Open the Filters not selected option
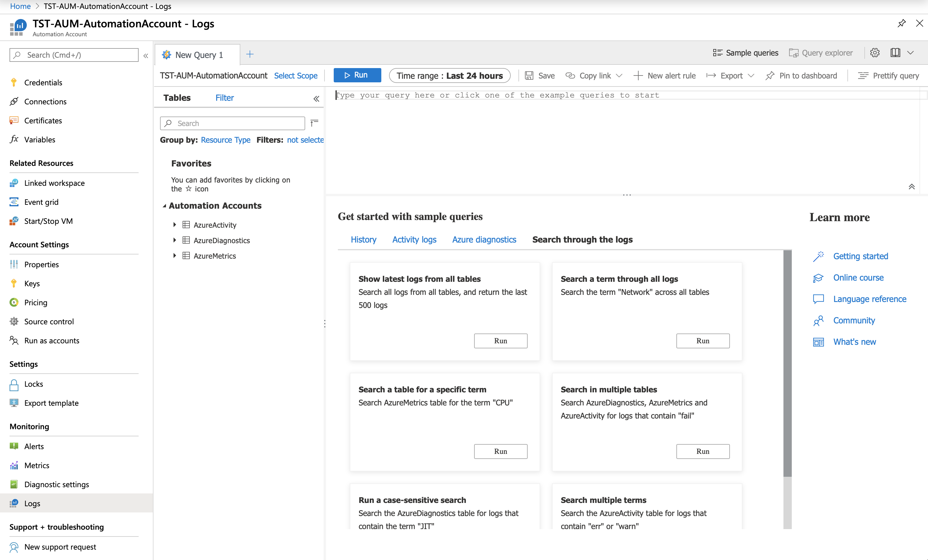Screen dimensions: 928x560 click(x=305, y=140)
